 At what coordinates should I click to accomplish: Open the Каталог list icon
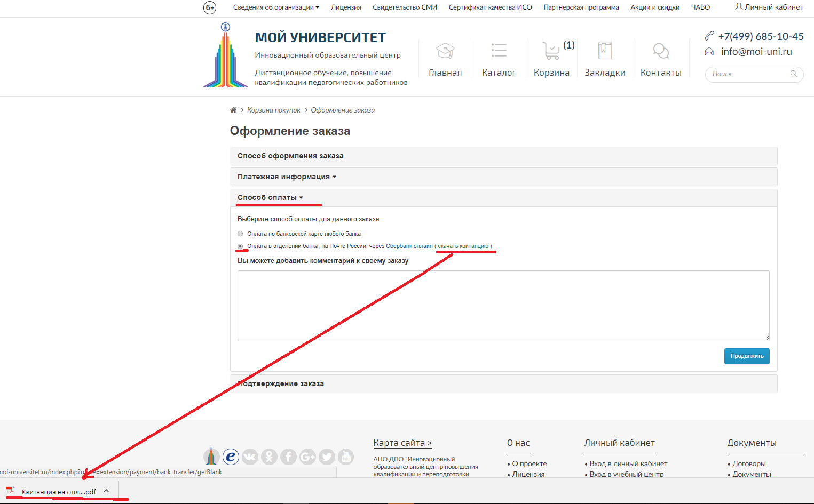coord(499,51)
